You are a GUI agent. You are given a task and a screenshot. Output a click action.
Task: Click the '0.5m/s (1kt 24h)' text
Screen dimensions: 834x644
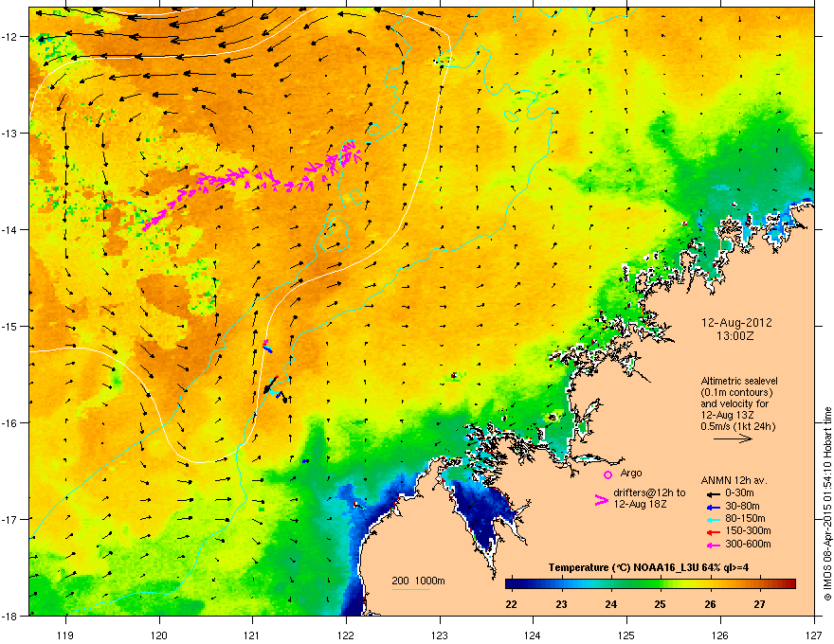point(737,427)
